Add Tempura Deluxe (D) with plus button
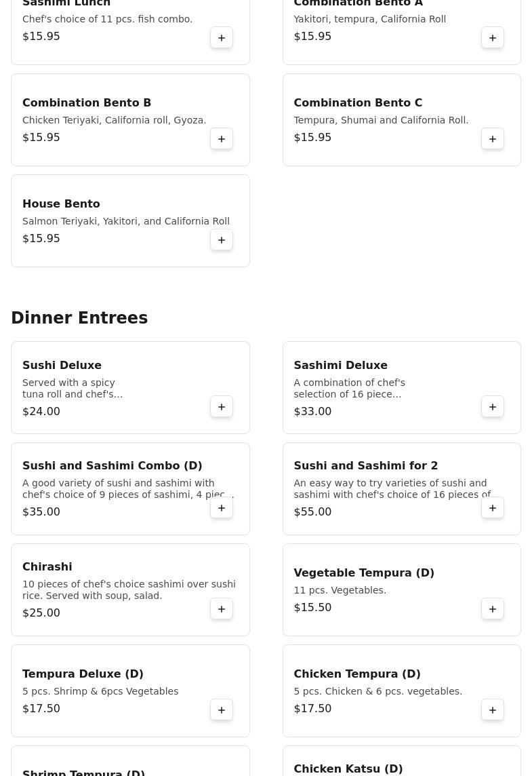This screenshot has height=776, width=532. coord(222,710)
